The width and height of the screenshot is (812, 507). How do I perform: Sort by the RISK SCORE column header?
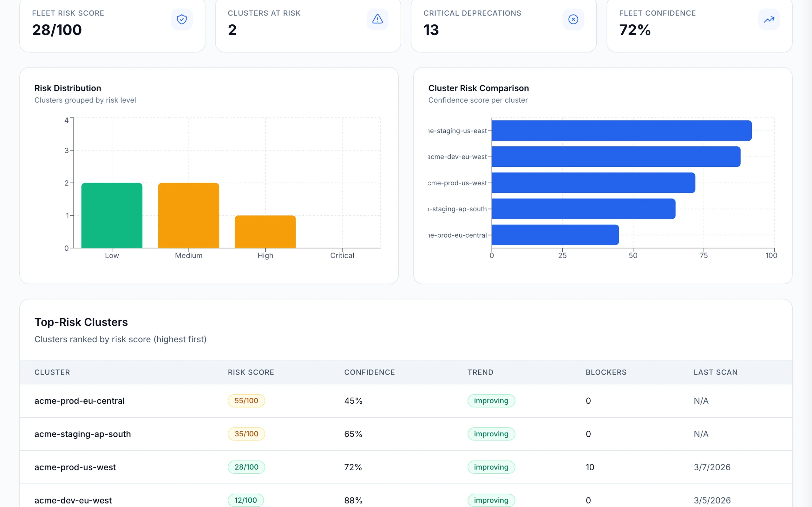click(x=251, y=372)
